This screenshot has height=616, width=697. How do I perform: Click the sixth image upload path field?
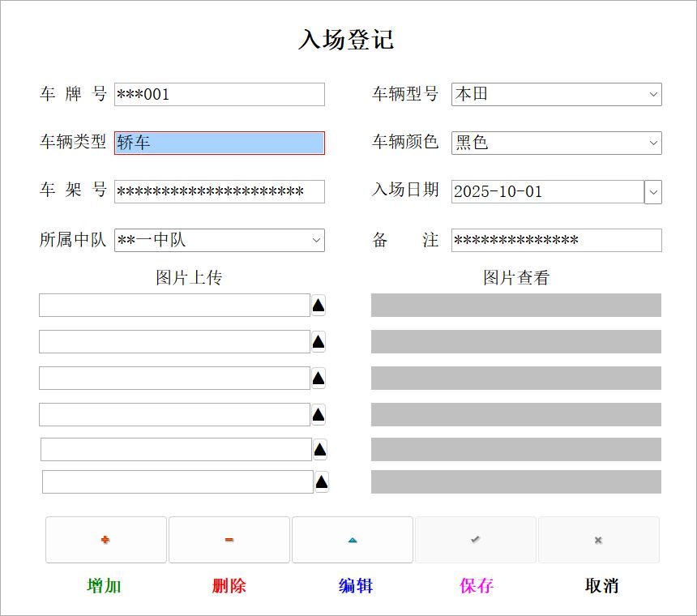[177, 481]
